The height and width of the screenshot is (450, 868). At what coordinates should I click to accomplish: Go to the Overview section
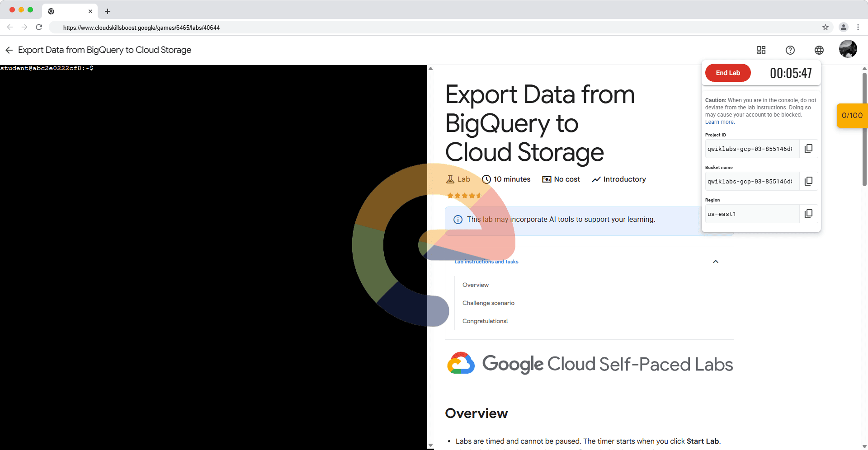[476, 285]
